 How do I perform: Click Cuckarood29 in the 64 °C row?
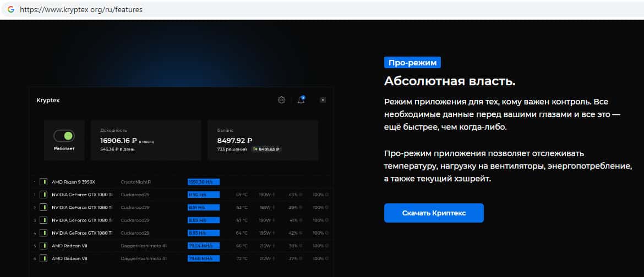coord(135,232)
